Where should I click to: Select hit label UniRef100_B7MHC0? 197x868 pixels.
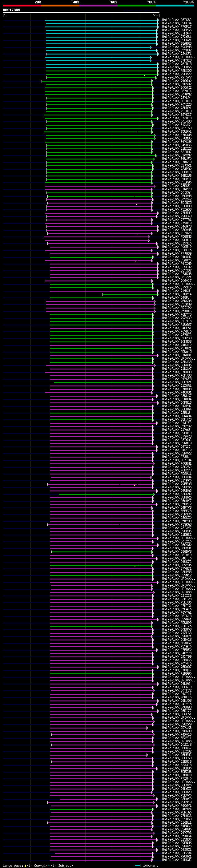point(177,775)
